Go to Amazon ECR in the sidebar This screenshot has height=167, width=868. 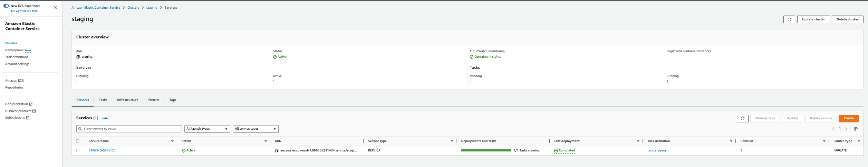[x=15, y=81]
